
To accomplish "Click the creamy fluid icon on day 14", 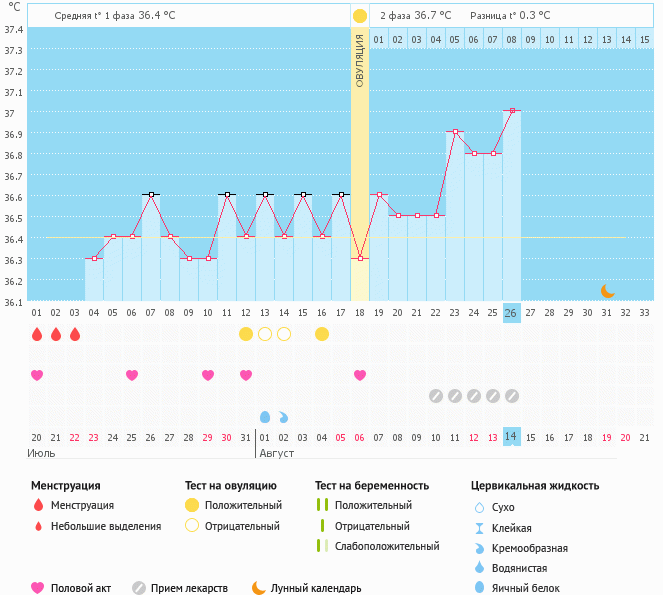I will (x=284, y=416).
